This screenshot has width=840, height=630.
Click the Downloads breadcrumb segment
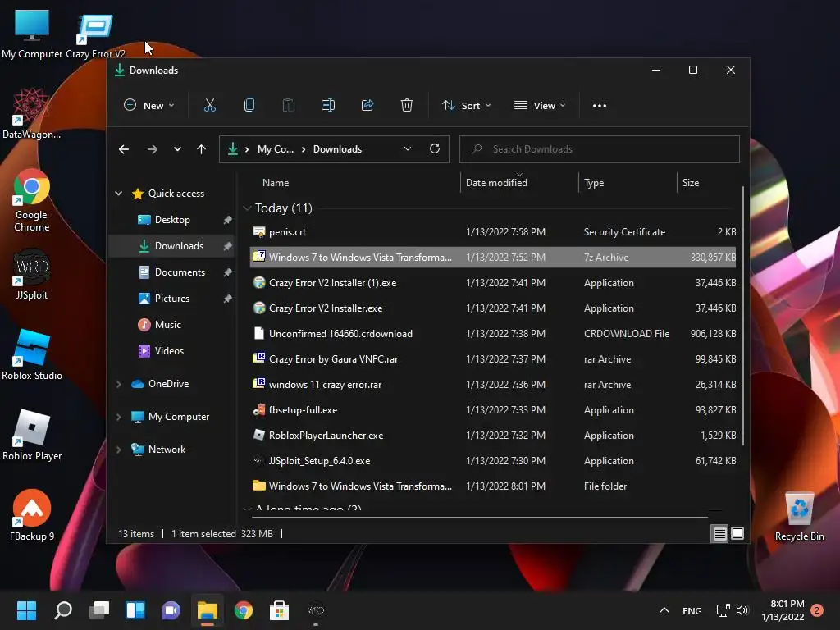click(337, 149)
